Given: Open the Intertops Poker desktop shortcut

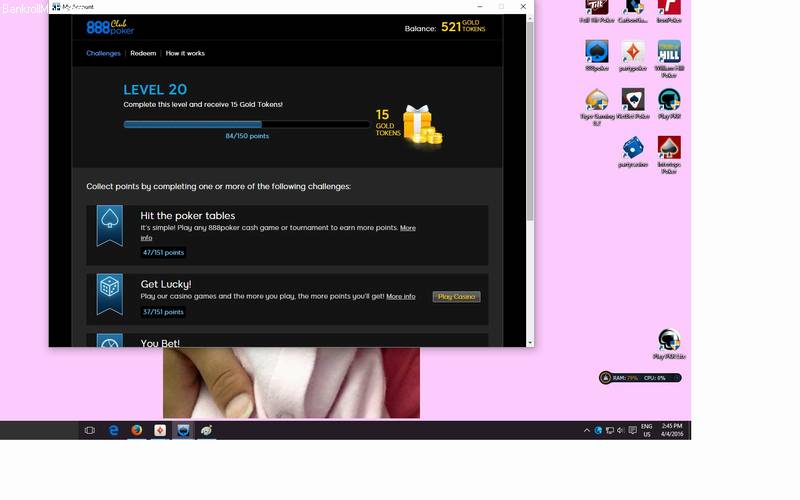Looking at the screenshot, I should [x=669, y=155].
